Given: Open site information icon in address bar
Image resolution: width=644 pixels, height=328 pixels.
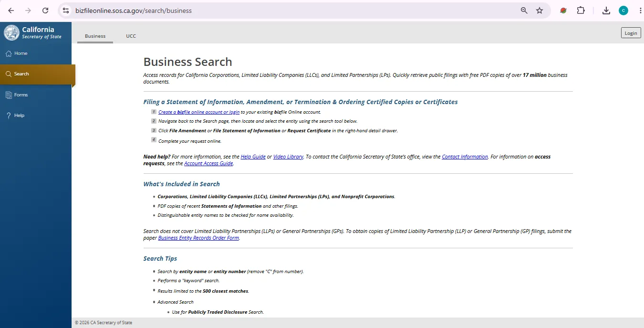Looking at the screenshot, I should [66, 11].
